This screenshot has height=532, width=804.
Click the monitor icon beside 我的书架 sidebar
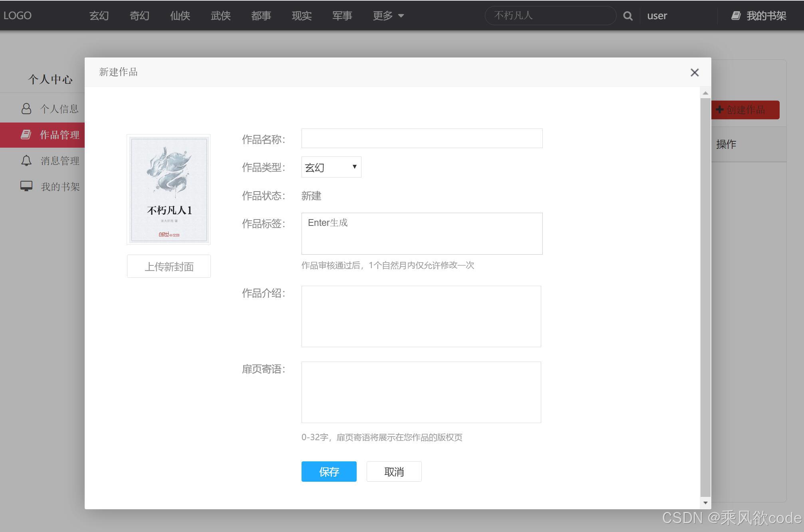[26, 186]
